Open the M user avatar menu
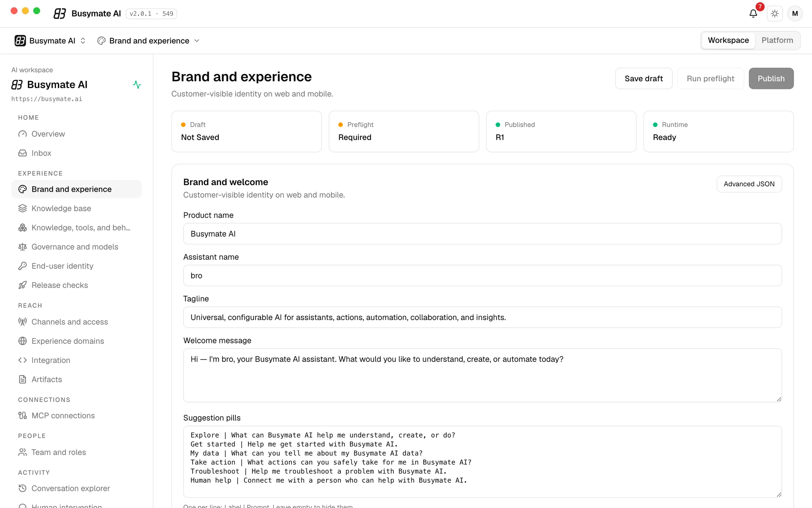 795,13
